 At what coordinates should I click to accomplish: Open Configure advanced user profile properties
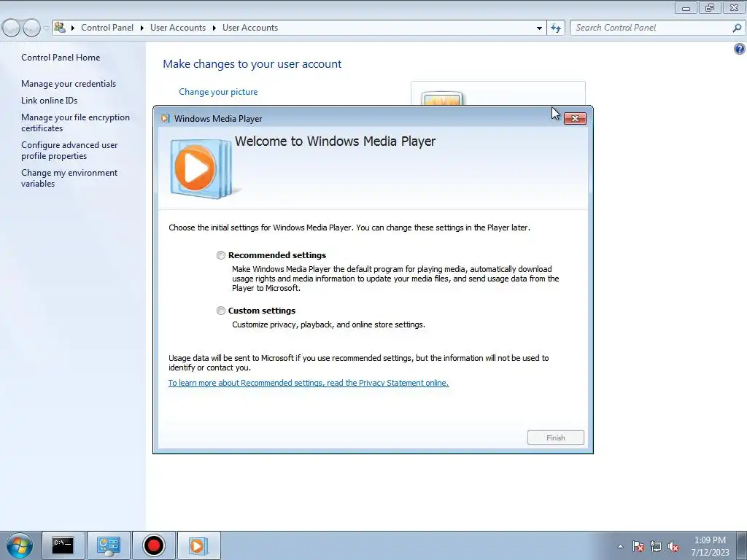coord(69,150)
